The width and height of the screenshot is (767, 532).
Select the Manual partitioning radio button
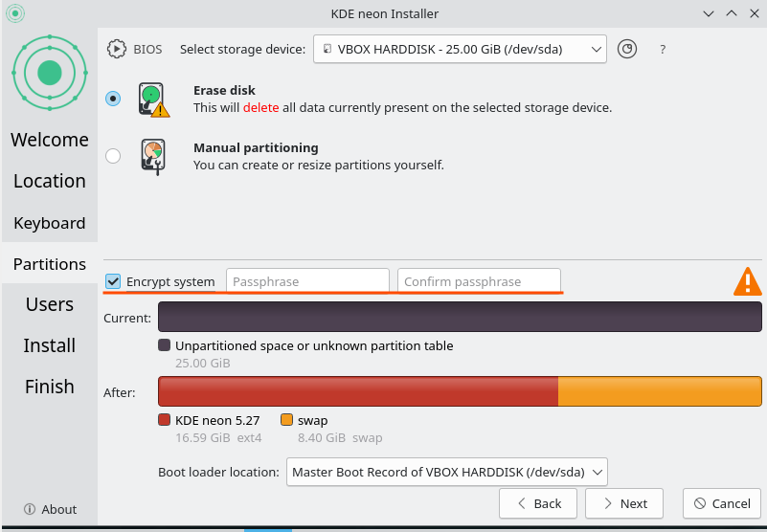pyautogui.click(x=113, y=156)
